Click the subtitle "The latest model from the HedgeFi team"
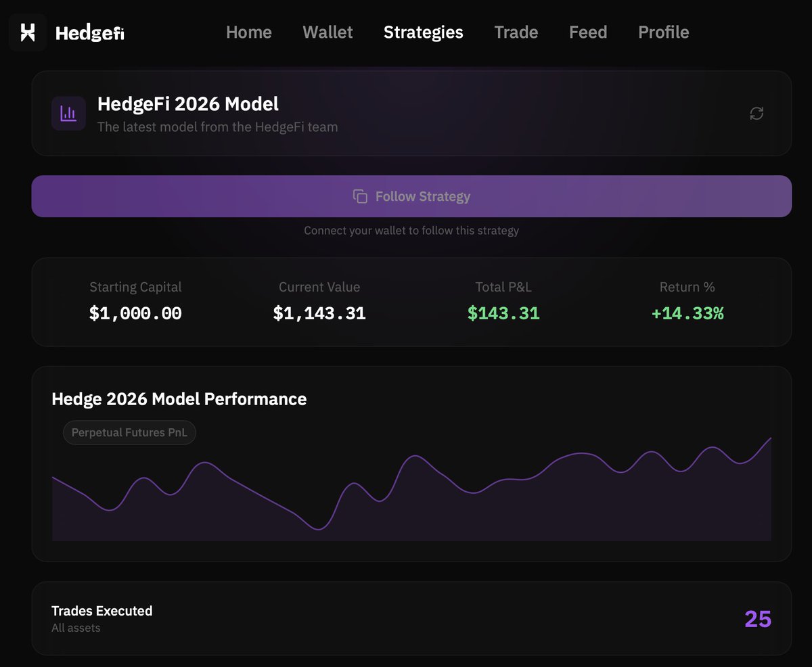Screen dimensions: 812x667 click(217, 127)
